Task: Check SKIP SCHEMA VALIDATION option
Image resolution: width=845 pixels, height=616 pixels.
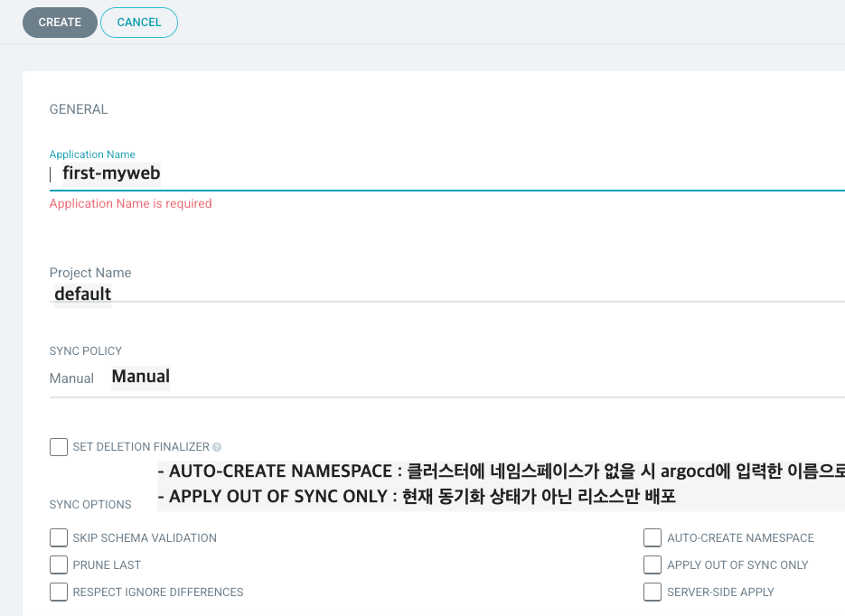Action: 59,537
